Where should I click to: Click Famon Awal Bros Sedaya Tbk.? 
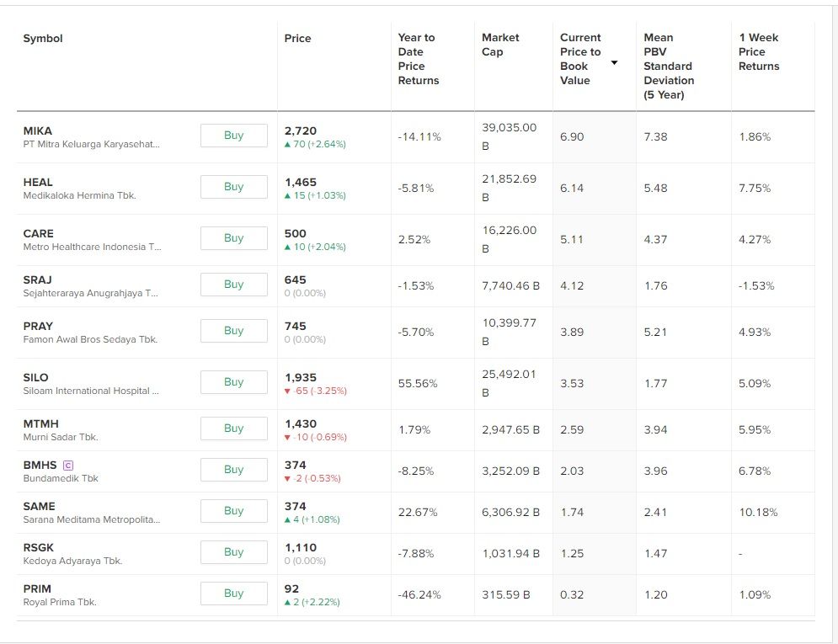[x=90, y=339]
